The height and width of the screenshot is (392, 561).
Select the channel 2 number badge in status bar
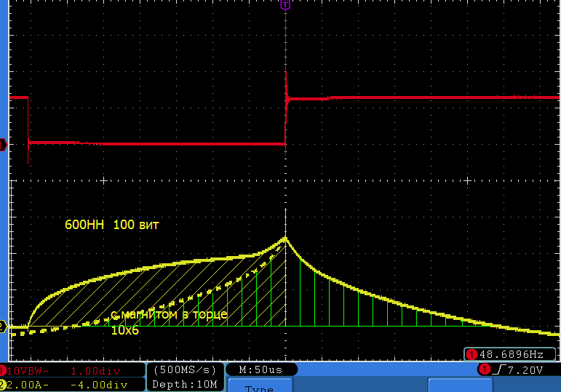click(4, 384)
